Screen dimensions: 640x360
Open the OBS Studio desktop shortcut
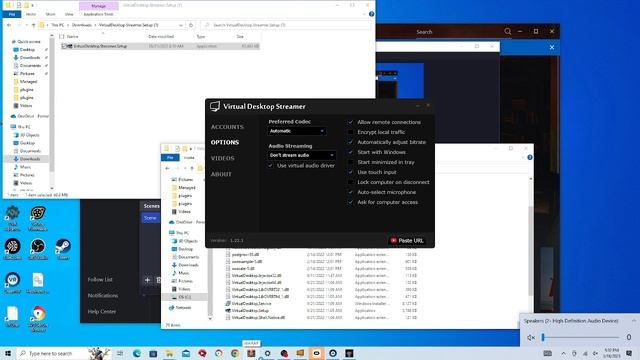tap(38, 246)
